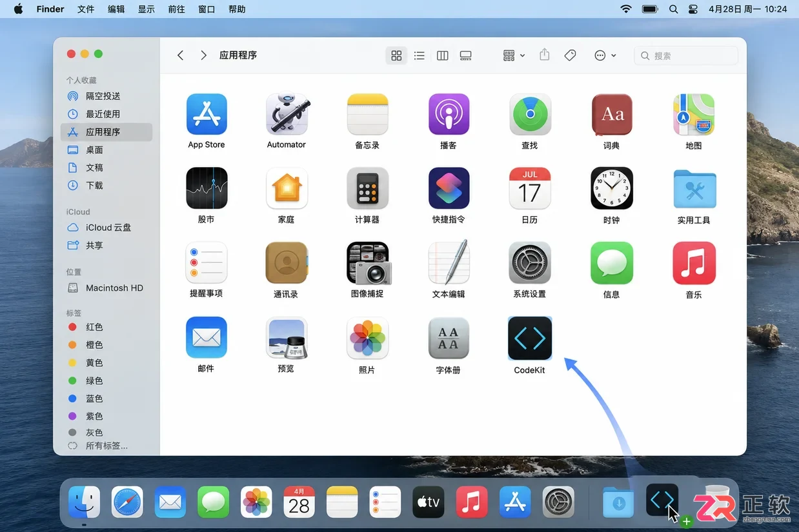Open Spotlight search in menu bar
The width and height of the screenshot is (799, 532).
coord(674,9)
